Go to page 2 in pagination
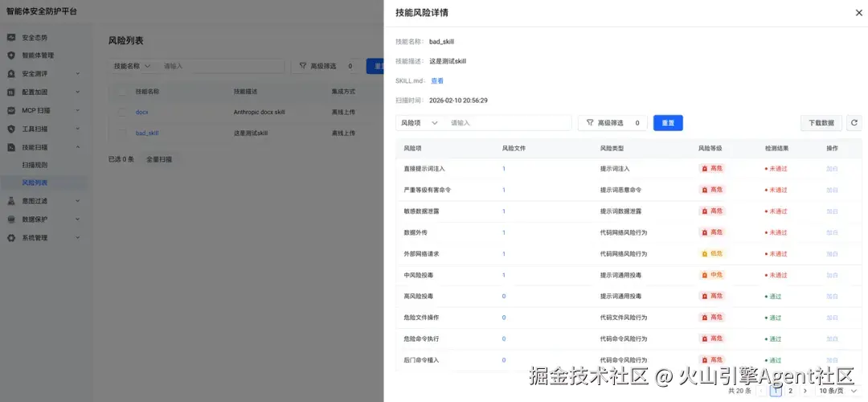The height and width of the screenshot is (402, 868). [791, 391]
